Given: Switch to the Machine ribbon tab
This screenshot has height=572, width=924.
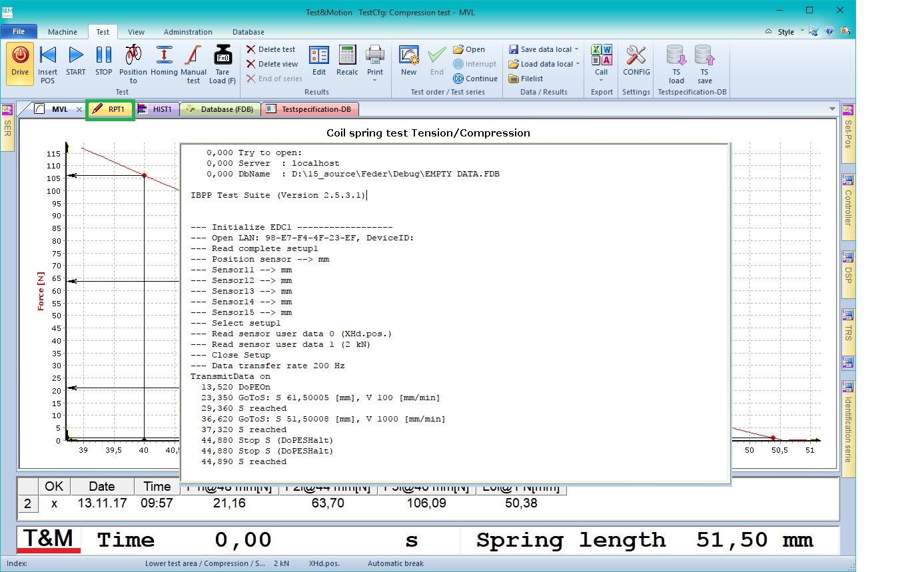Looking at the screenshot, I should click(x=63, y=32).
